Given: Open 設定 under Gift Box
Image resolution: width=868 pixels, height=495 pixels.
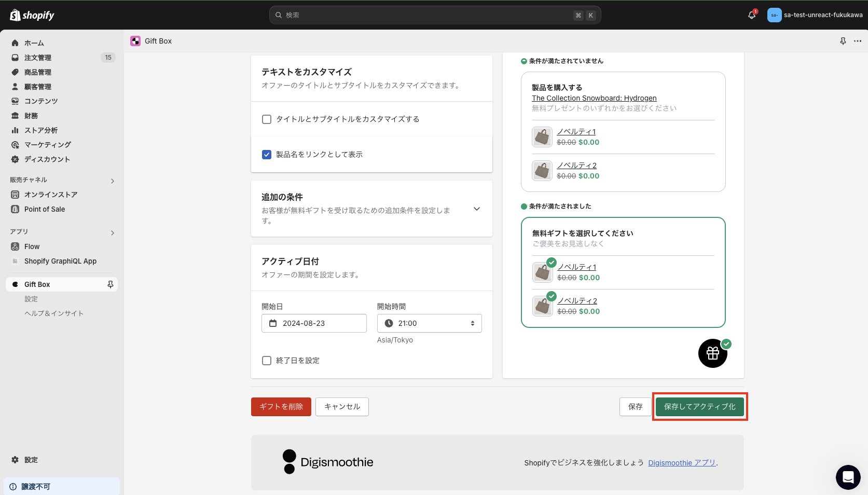Looking at the screenshot, I should coord(31,299).
